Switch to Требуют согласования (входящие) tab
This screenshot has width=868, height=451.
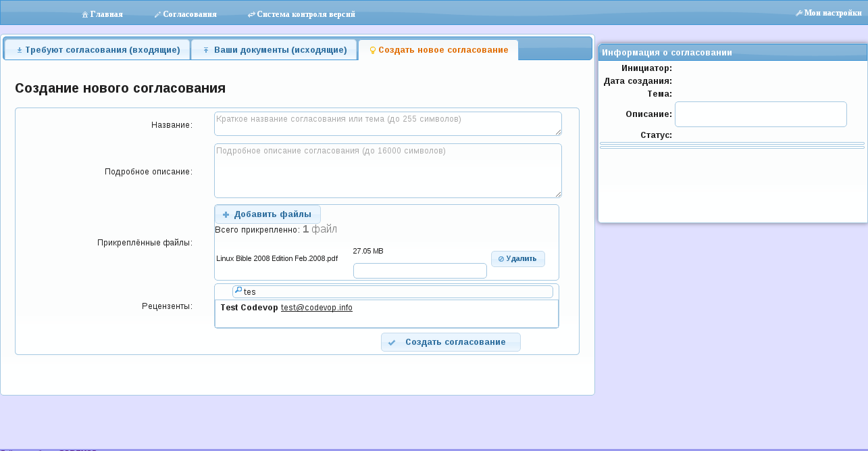(x=97, y=50)
